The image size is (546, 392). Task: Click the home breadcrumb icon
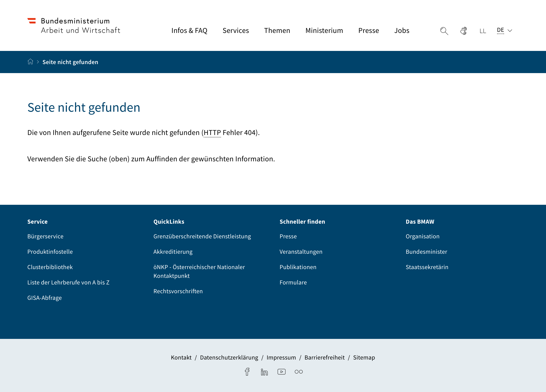pos(30,62)
